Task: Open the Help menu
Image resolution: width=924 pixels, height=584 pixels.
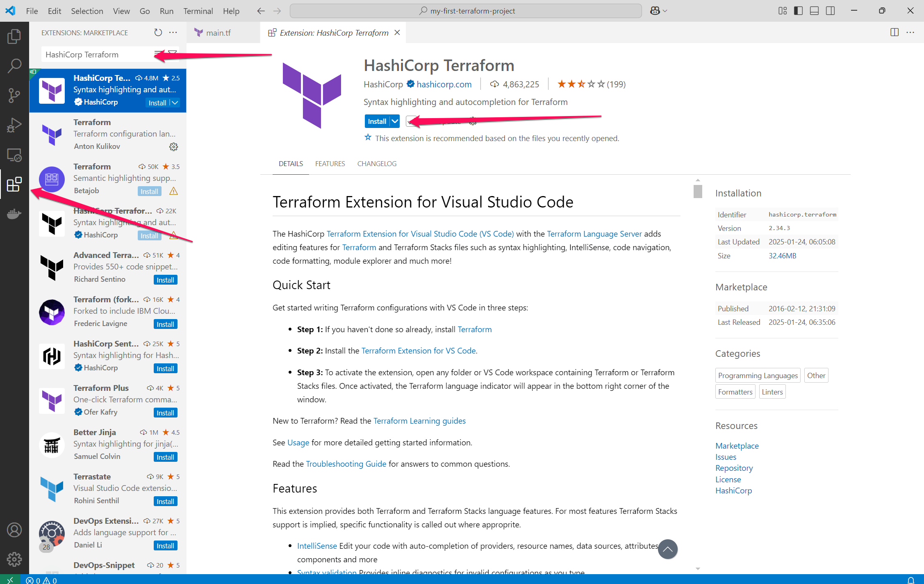Action: [231, 11]
